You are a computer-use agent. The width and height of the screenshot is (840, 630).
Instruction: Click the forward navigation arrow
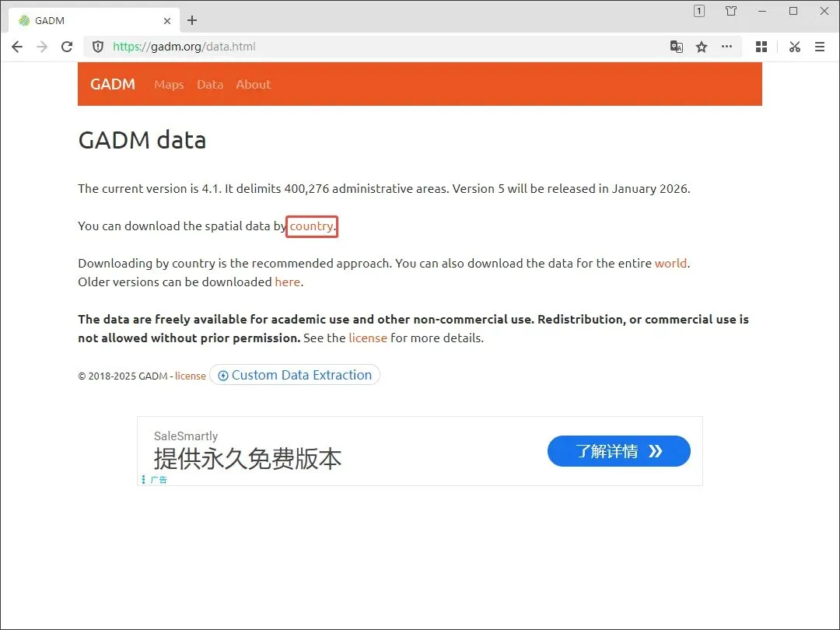42,47
